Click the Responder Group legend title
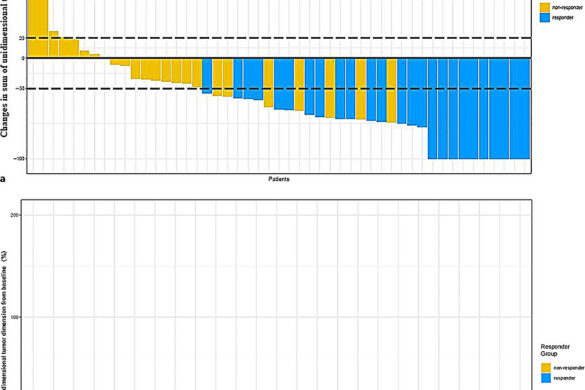Screen dimensions: 585x390 555,350
